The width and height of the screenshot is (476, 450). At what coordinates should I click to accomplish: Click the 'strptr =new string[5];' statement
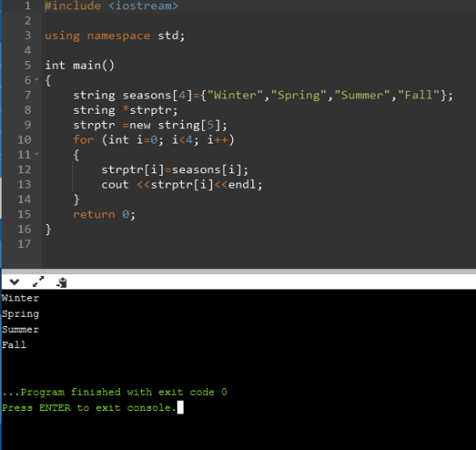(x=150, y=125)
